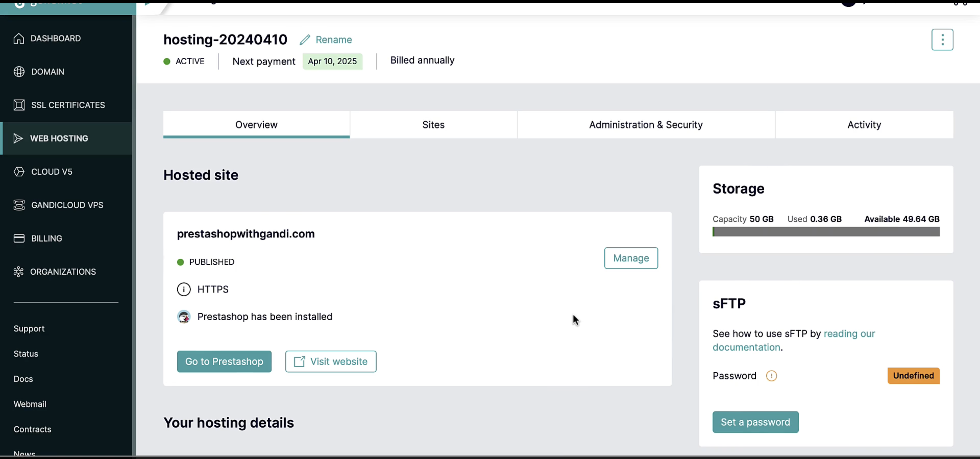Click the hosting-20240410 title
The image size is (980, 459).
coord(225,39)
